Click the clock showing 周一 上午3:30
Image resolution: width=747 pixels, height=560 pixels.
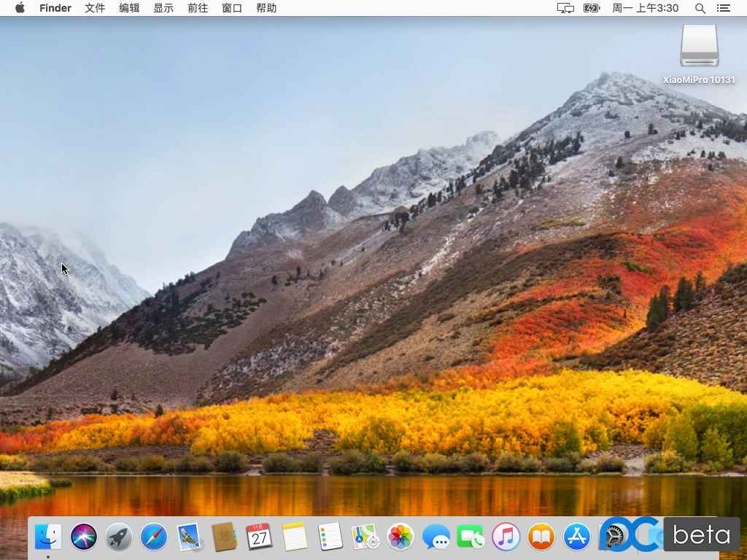tap(645, 8)
